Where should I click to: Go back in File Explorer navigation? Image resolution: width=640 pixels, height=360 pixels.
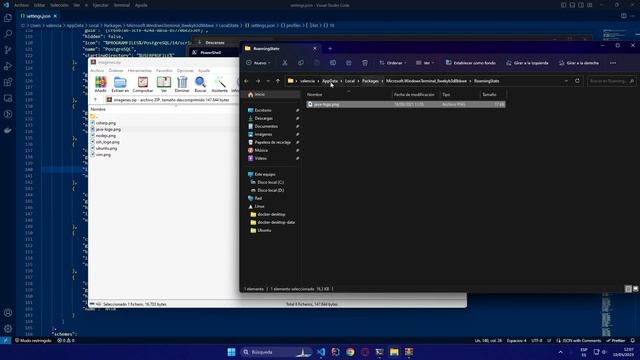(247, 81)
